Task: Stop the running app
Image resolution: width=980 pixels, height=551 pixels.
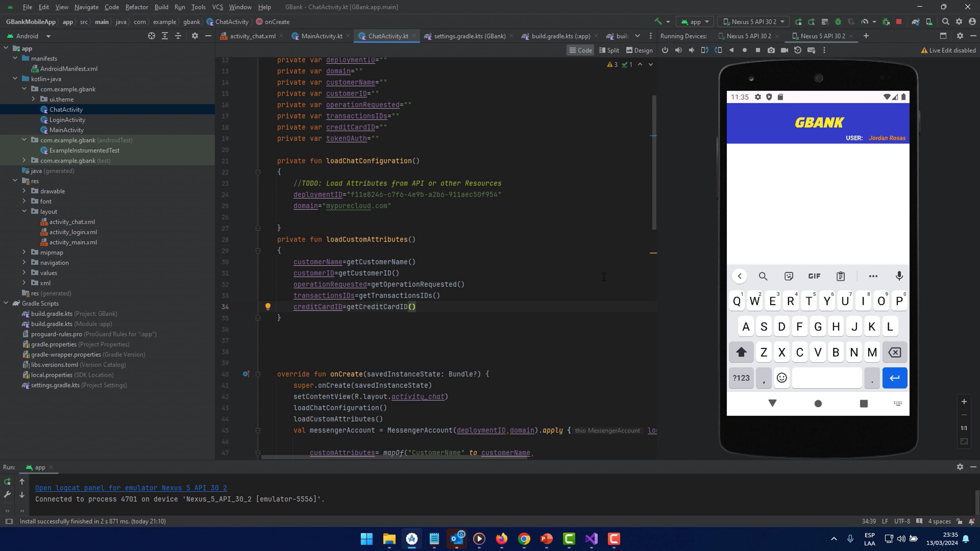Action: (899, 22)
